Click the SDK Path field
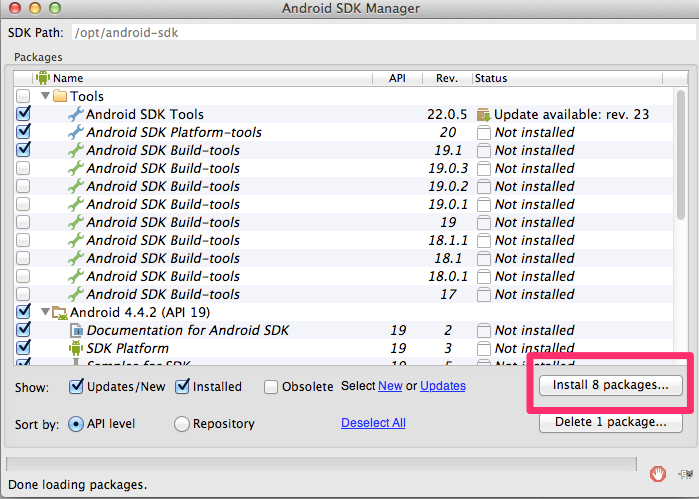The height and width of the screenshot is (499, 699). point(385,33)
